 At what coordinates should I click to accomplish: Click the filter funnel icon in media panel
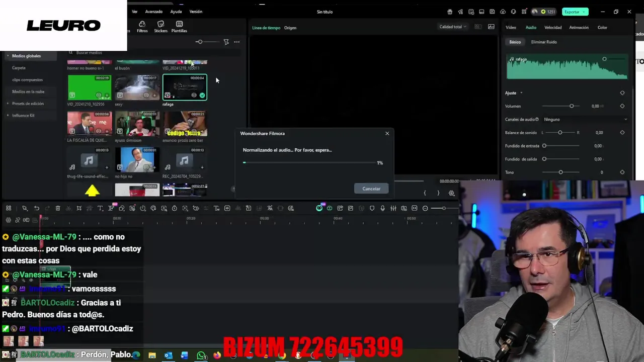[226, 42]
